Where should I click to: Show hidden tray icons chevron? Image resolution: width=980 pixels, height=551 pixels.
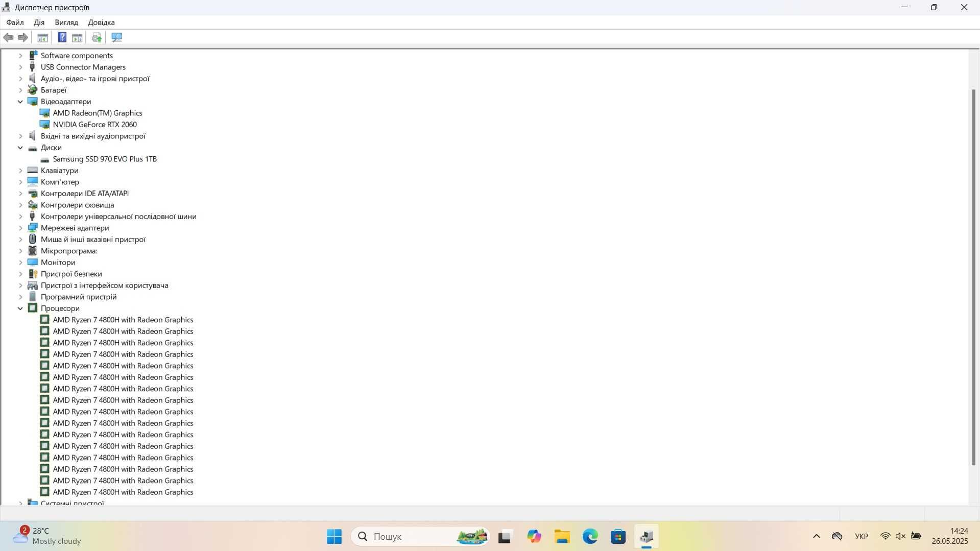pos(816,536)
